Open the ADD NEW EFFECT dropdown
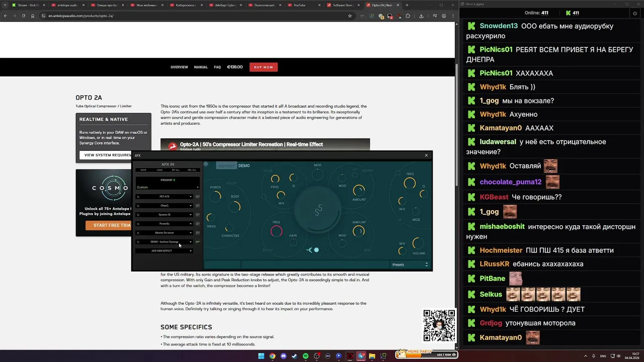The height and width of the screenshot is (362, 644). pos(164,251)
